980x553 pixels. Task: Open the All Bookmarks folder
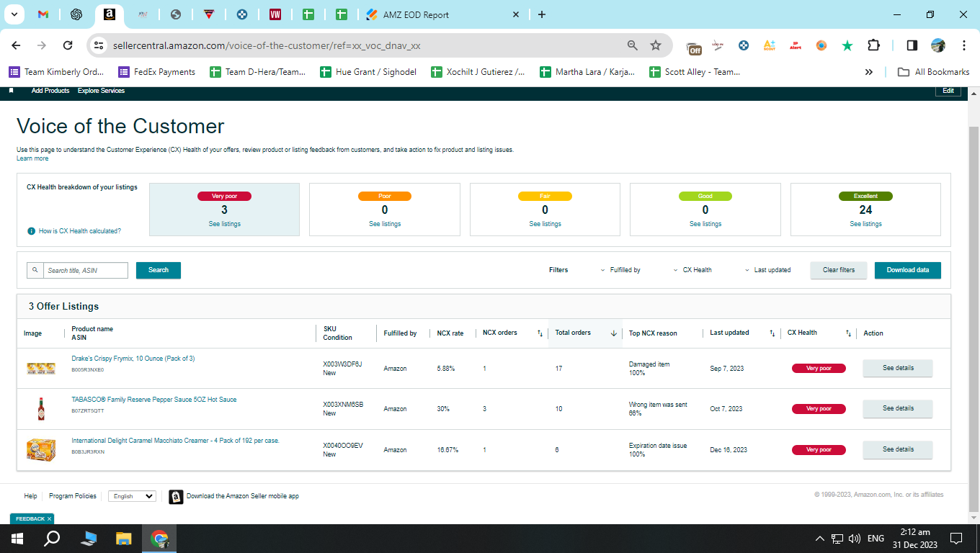point(933,72)
